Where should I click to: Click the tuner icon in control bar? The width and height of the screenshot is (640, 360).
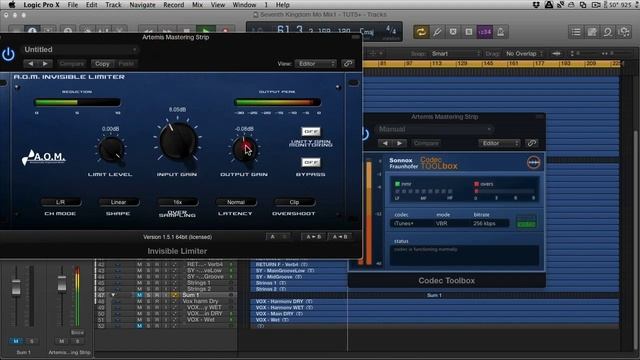click(x=437, y=32)
